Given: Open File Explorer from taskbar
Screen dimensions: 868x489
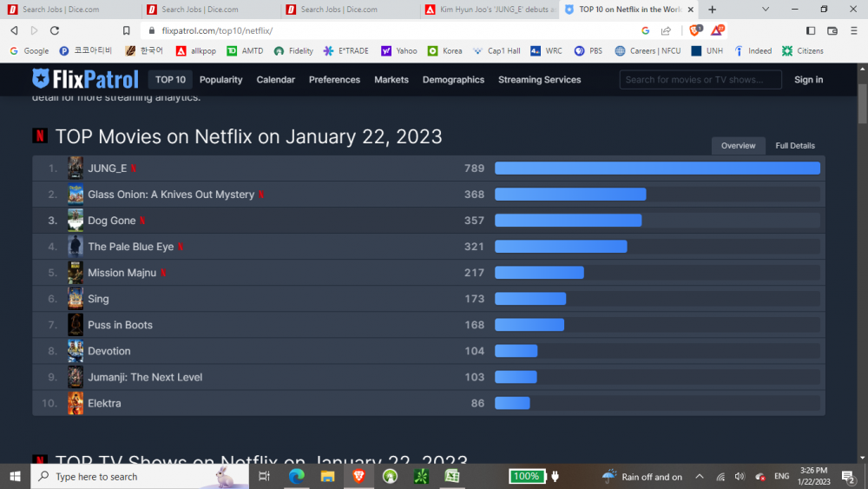Looking at the screenshot, I should 327,476.
